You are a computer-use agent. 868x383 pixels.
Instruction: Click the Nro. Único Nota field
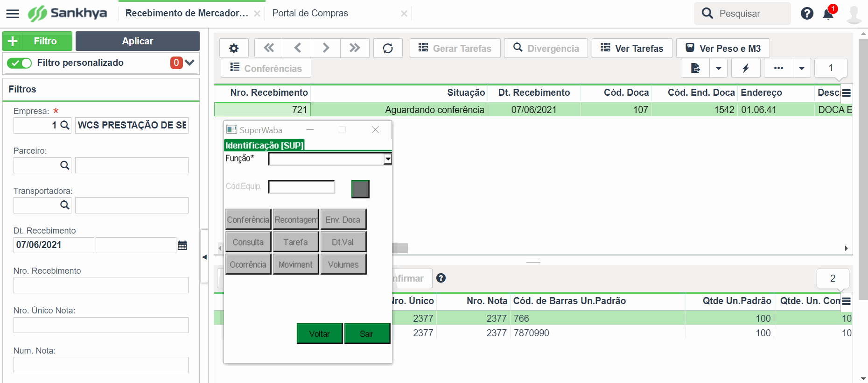pos(101,325)
